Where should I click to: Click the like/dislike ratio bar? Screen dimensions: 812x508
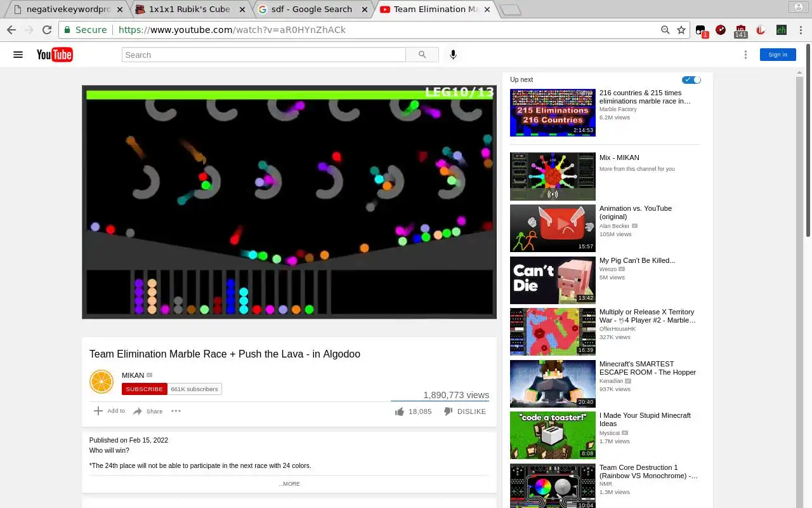(440, 401)
